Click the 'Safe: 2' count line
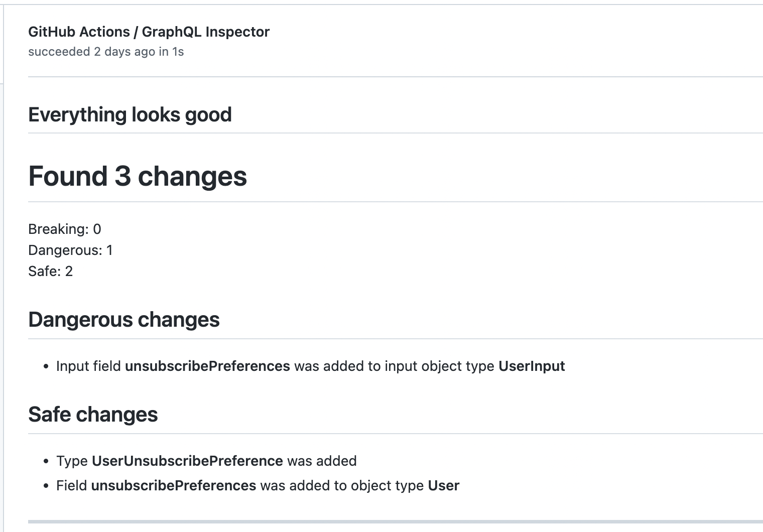This screenshot has width=763, height=532. click(50, 271)
